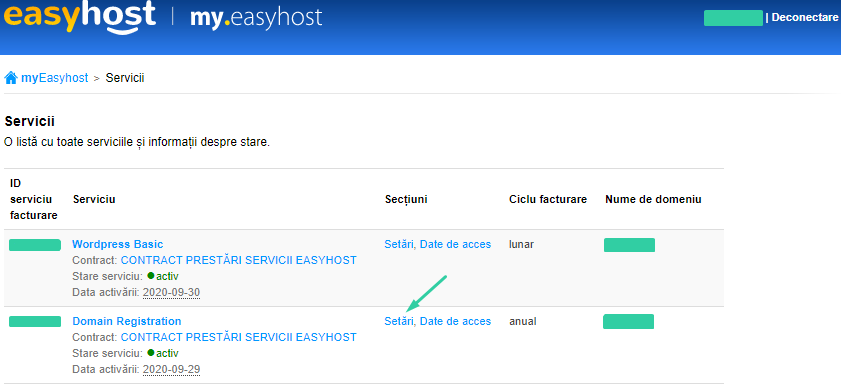
Task: Click the green active status dot for Domain Registration
Action: [x=151, y=353]
